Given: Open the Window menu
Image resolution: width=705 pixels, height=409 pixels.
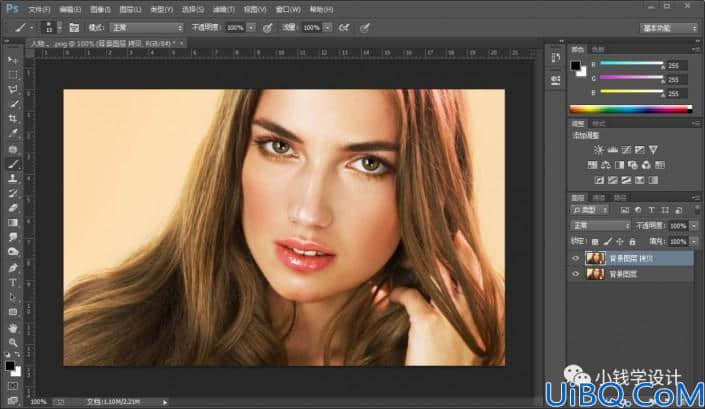Looking at the screenshot, I should [x=288, y=9].
